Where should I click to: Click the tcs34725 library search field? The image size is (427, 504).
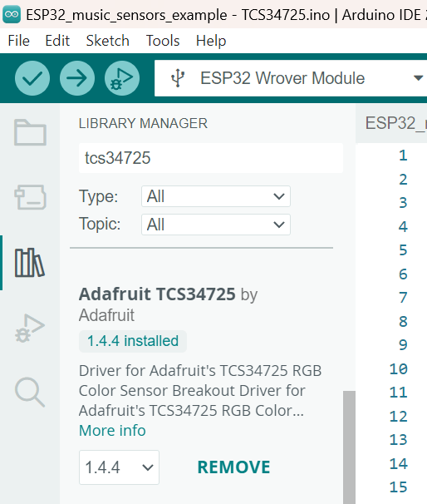point(211,158)
